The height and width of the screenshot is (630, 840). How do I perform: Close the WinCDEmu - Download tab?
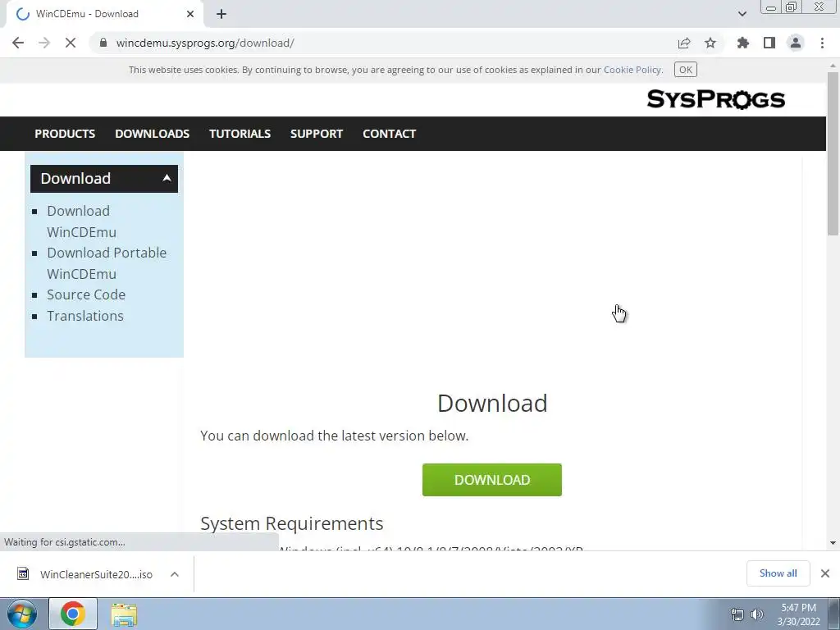click(x=190, y=14)
